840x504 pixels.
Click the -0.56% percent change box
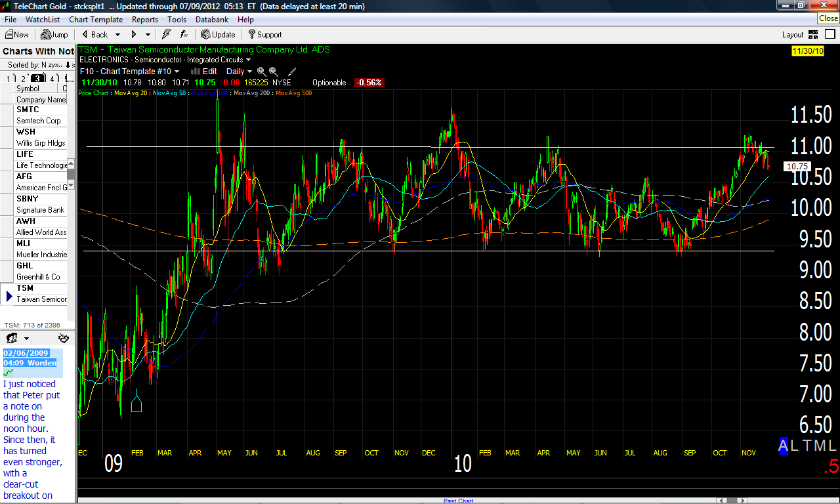coord(369,83)
